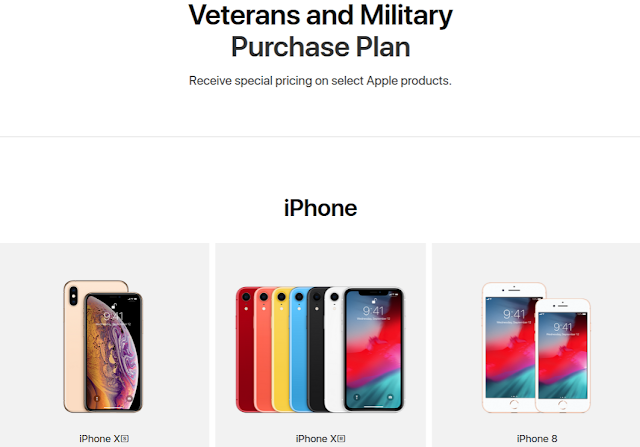Click the red iPhone XR phone
The width and height of the screenshot is (640, 447).
244,349
